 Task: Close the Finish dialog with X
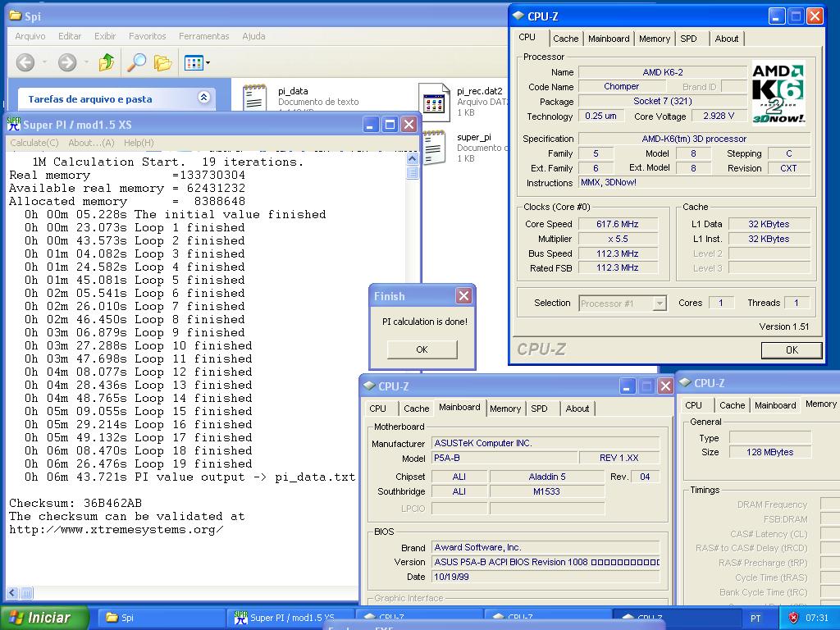(464, 295)
